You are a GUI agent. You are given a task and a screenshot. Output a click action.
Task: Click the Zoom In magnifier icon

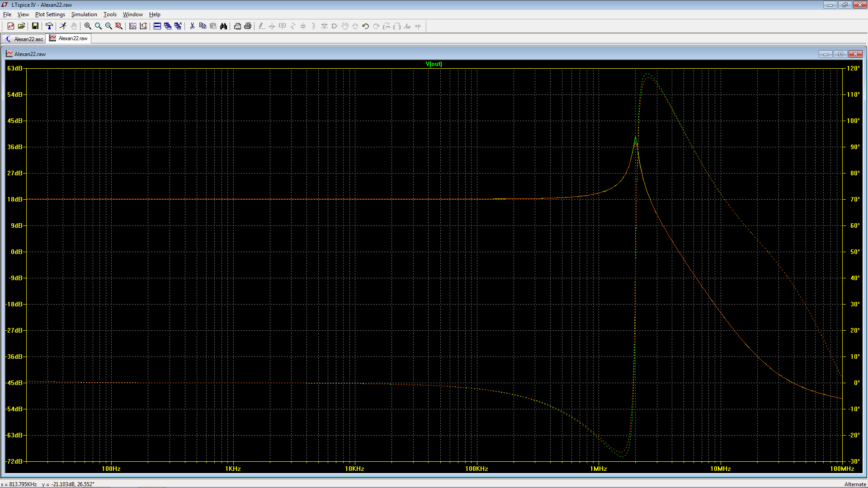pyautogui.click(x=88, y=26)
